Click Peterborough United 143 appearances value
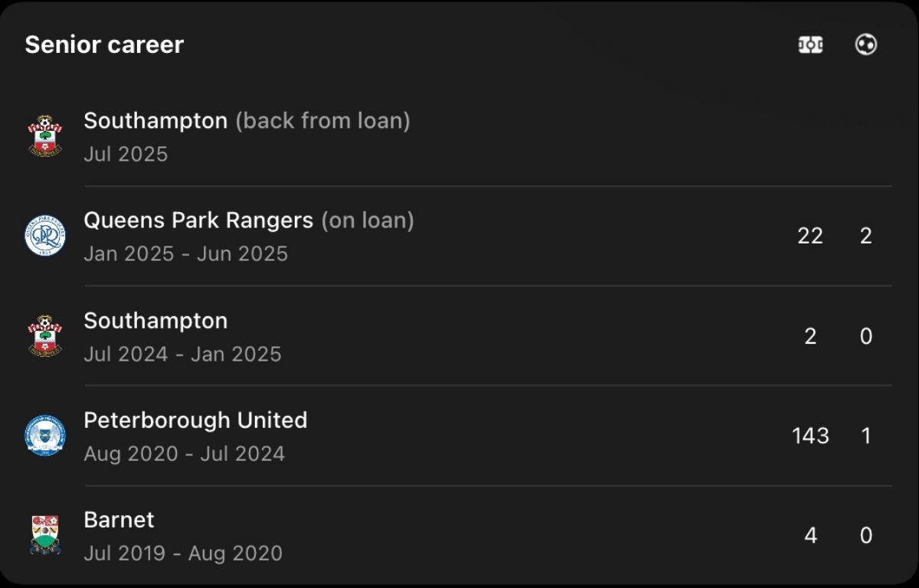The image size is (919, 588). 810,436
